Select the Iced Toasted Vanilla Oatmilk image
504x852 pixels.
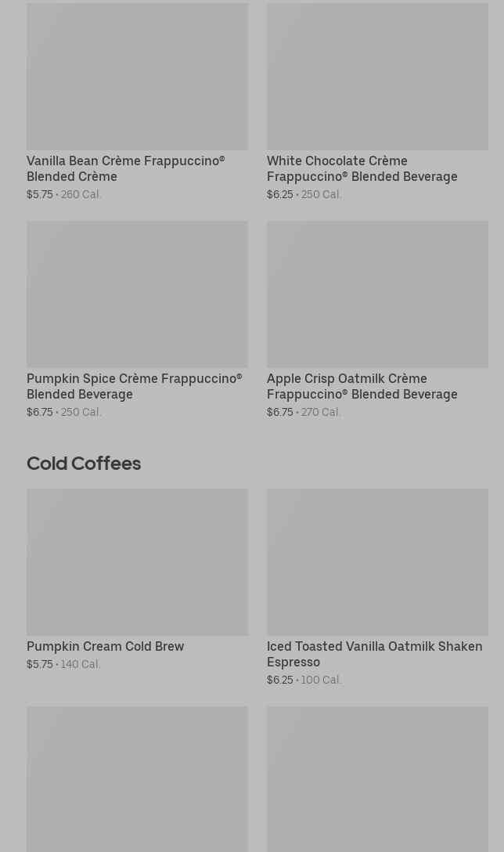click(x=377, y=562)
